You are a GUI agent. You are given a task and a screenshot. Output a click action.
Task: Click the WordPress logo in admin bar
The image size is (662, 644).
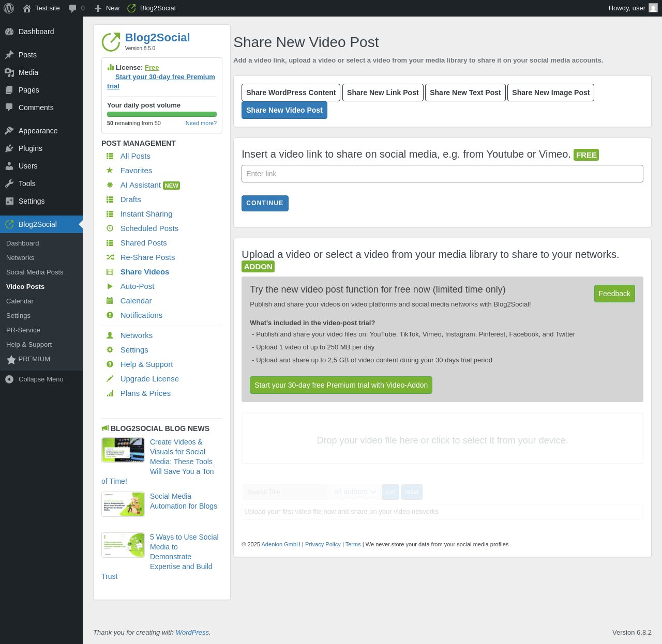9,8
